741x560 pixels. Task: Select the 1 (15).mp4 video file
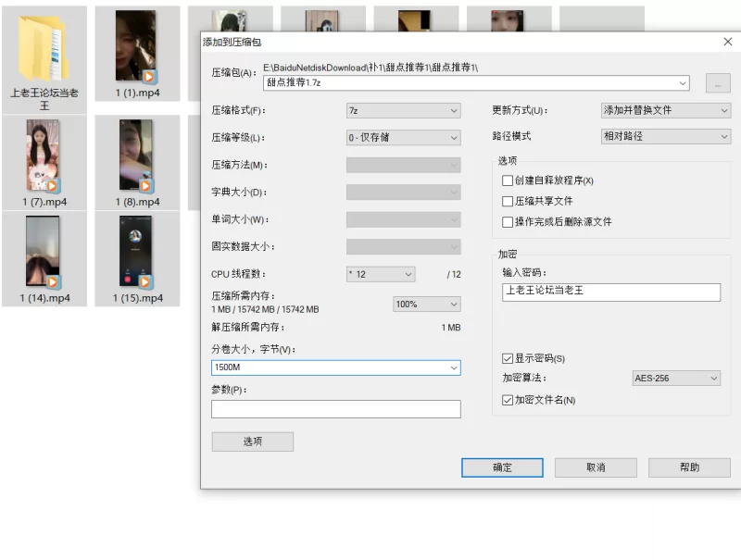137,259
